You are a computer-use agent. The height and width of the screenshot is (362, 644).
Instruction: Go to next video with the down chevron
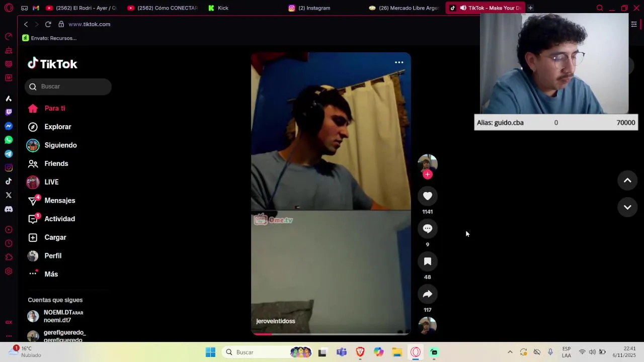(627, 207)
